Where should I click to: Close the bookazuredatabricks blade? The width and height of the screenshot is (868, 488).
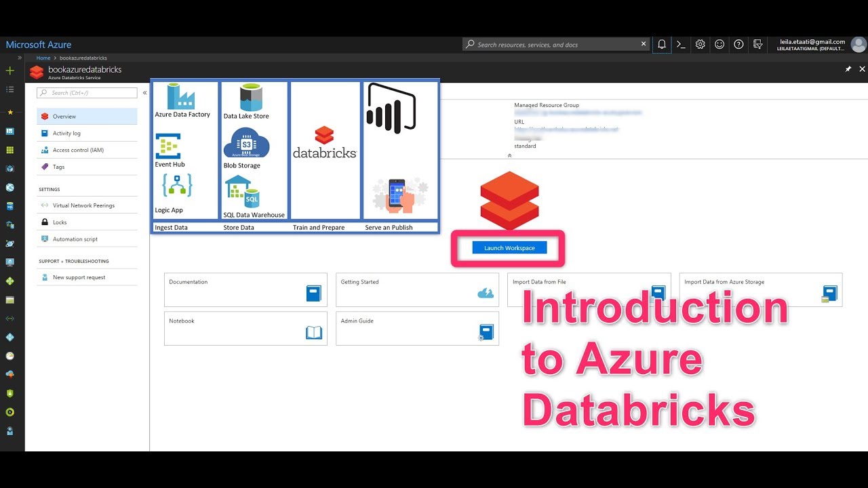863,69
